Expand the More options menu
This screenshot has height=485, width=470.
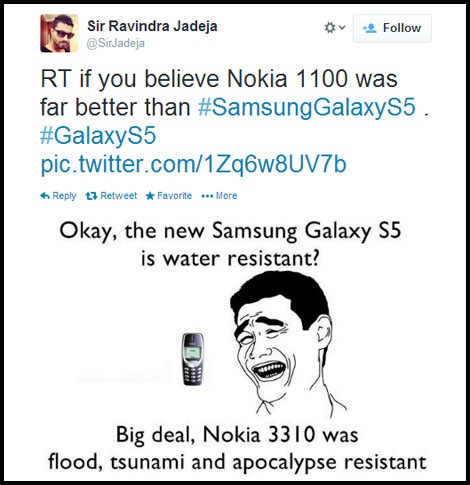(x=226, y=195)
